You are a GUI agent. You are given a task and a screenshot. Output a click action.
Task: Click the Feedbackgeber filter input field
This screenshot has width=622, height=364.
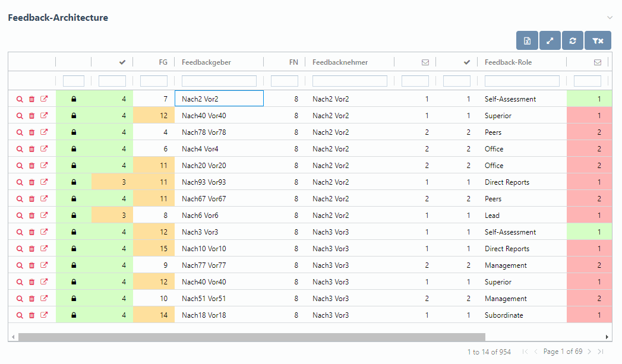pos(219,81)
